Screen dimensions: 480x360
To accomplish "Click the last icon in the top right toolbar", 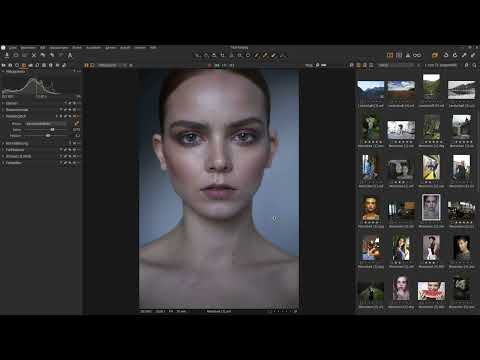I will tap(473, 55).
